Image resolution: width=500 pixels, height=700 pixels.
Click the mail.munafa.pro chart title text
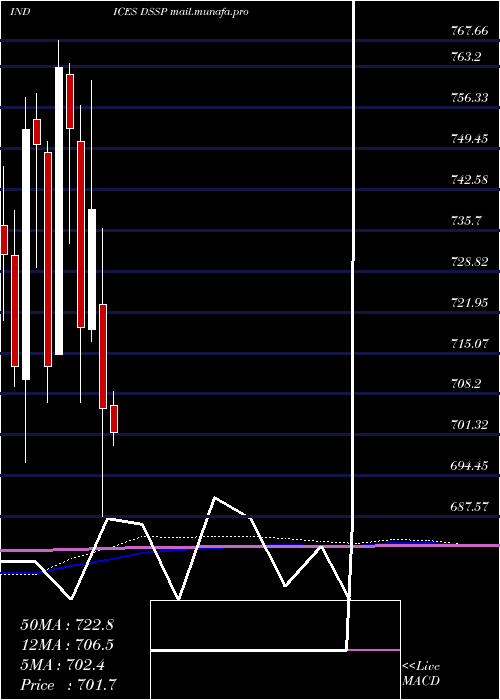[209, 12]
